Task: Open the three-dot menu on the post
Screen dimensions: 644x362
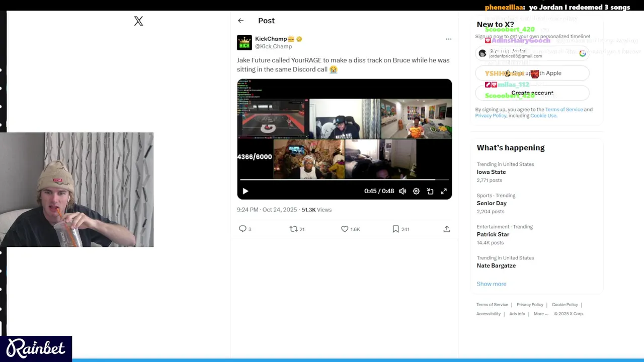Action: tap(448, 39)
